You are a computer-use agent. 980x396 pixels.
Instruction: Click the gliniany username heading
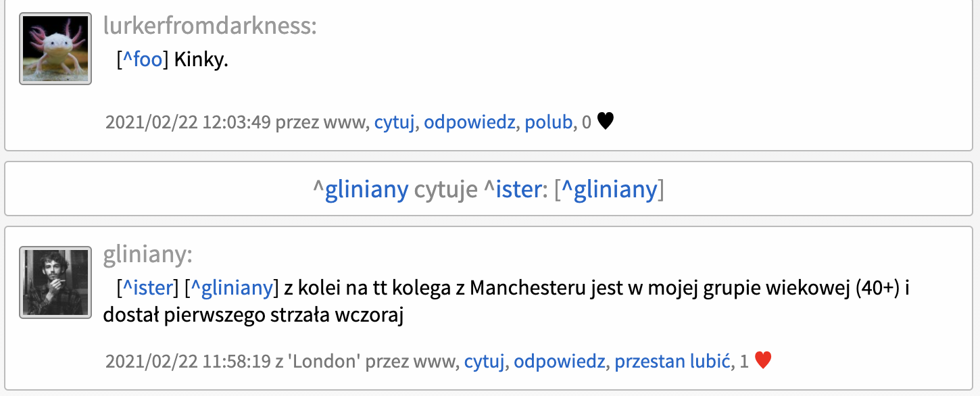[147, 255]
